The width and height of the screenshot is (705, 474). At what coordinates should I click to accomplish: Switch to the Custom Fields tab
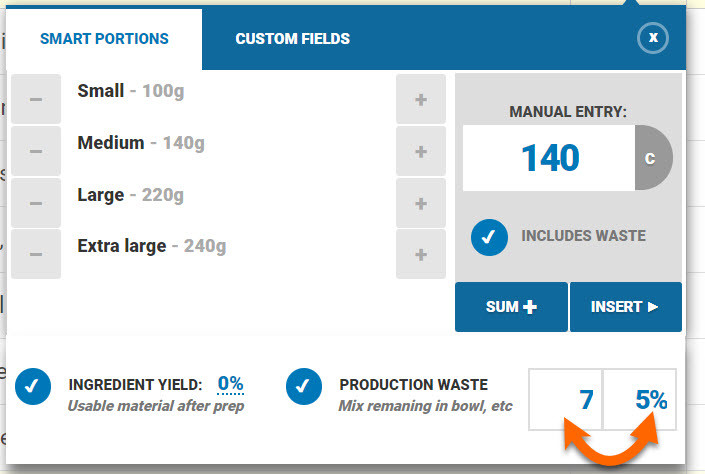coord(292,39)
